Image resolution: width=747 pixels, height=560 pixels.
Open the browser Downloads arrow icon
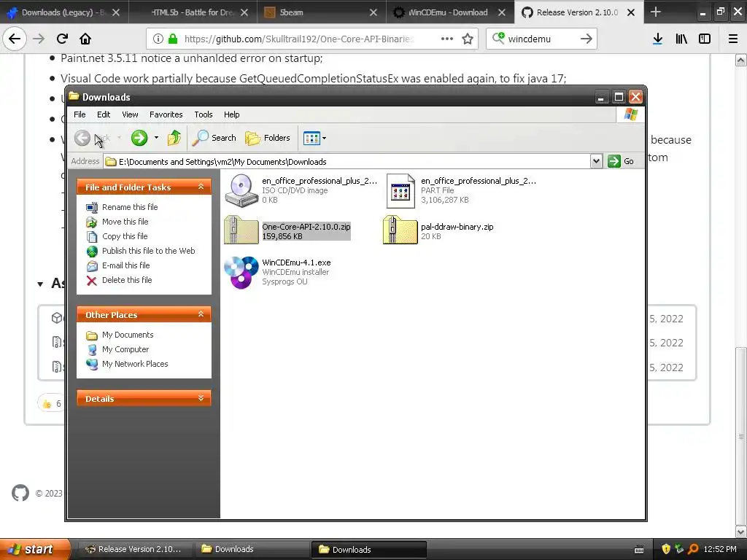pos(657,39)
